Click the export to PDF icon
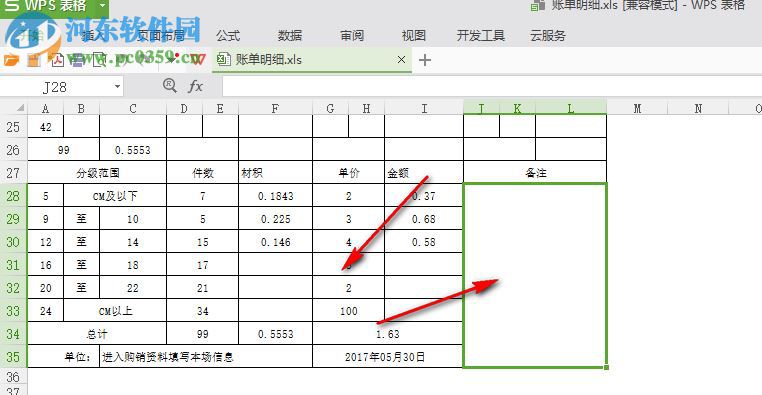The height and width of the screenshot is (395, 762). click(x=58, y=60)
